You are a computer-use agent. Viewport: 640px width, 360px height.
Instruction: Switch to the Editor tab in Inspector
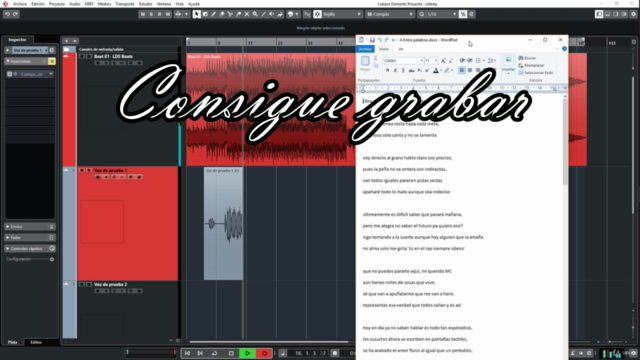36,342
